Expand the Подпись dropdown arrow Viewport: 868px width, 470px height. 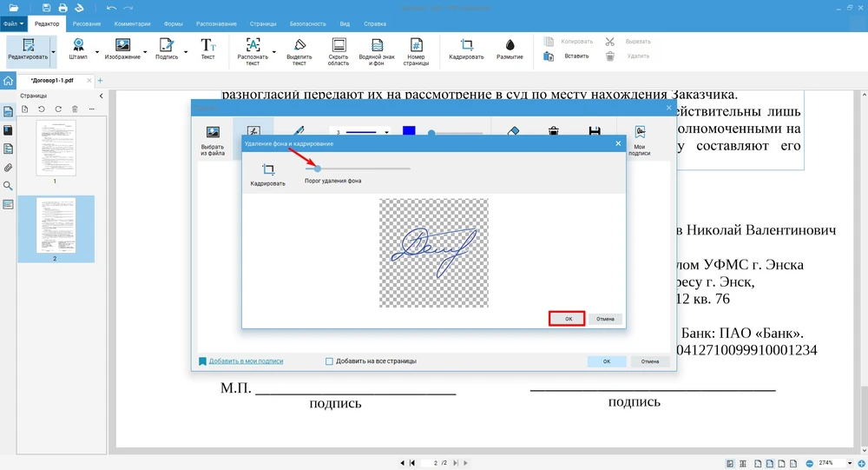click(x=184, y=52)
